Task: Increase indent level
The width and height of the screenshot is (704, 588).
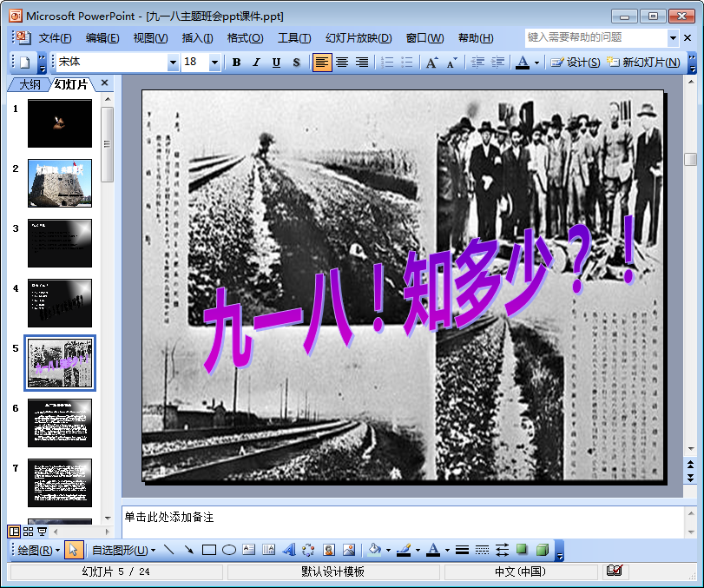Action: [x=497, y=63]
